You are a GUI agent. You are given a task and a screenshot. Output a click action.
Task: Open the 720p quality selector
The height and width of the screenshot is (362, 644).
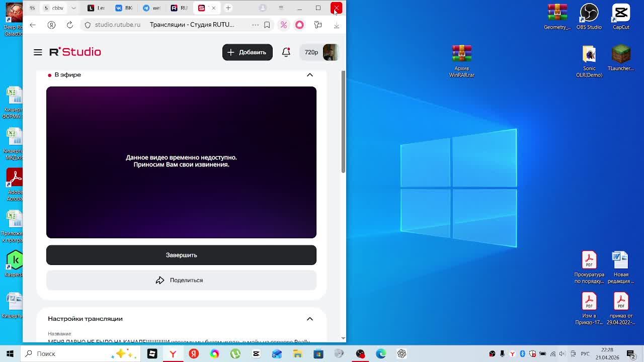pyautogui.click(x=311, y=52)
